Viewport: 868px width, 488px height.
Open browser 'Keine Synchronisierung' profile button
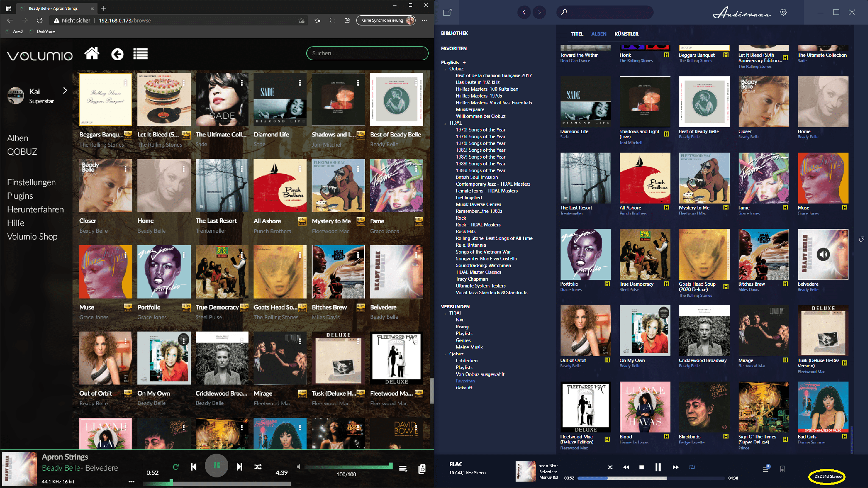[386, 20]
